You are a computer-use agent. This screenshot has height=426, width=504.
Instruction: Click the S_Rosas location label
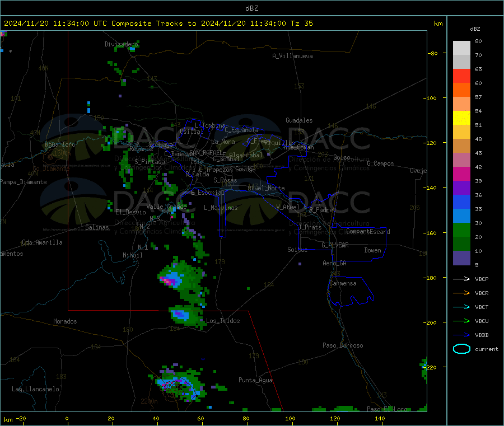225,180
